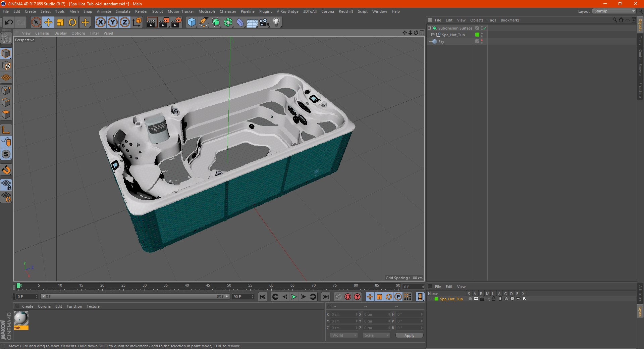Open the Layout Startup dropdown
The width and height of the screenshot is (644, 349).
coord(614,11)
